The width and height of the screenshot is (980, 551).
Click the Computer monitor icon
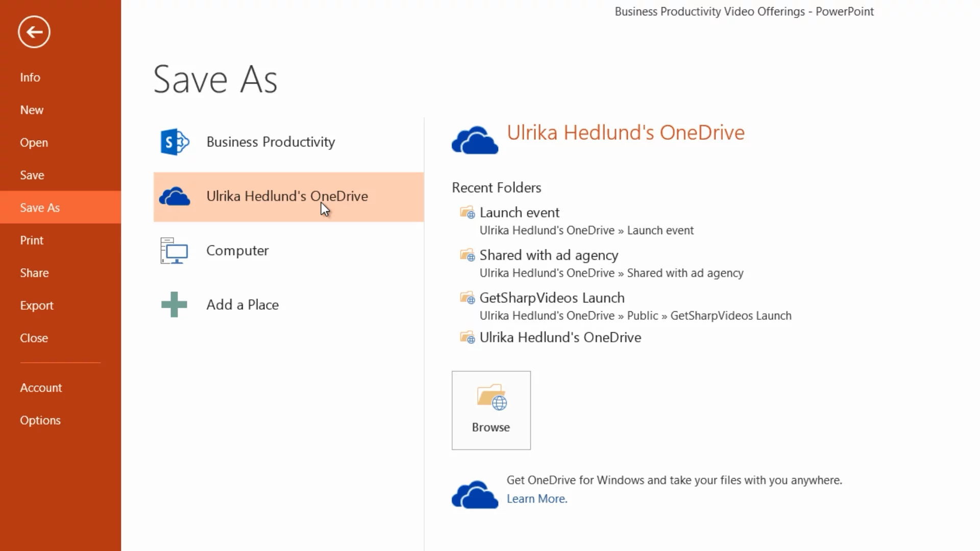[174, 251]
